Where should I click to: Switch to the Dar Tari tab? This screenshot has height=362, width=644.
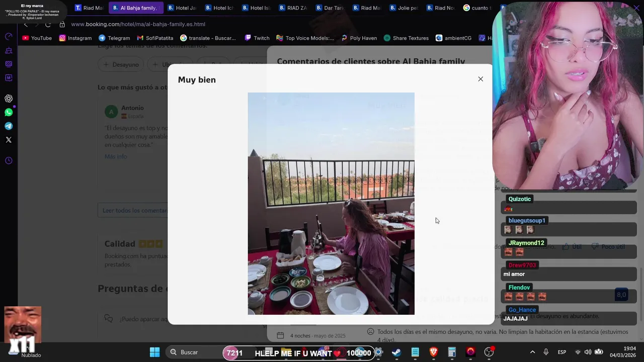(x=330, y=8)
